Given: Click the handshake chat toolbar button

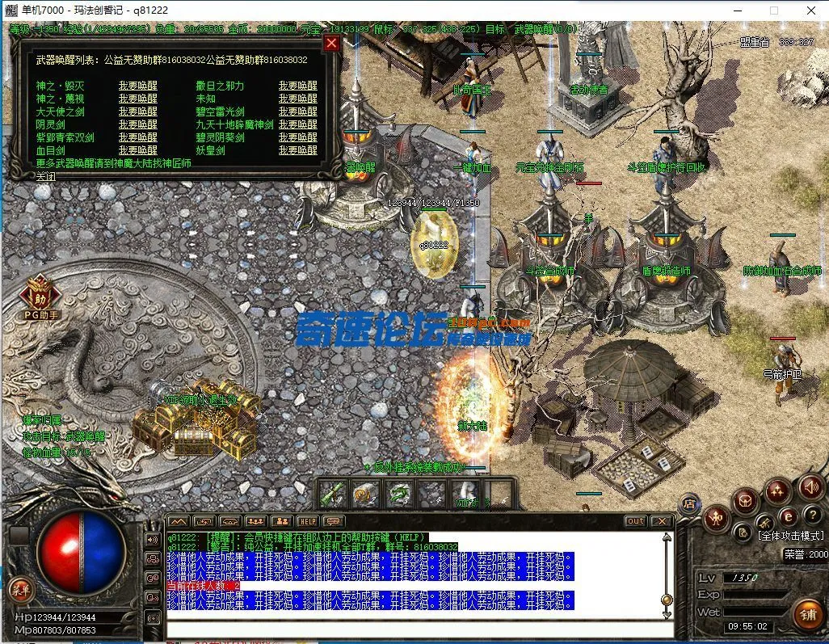Looking at the screenshot, I should click(x=229, y=521).
